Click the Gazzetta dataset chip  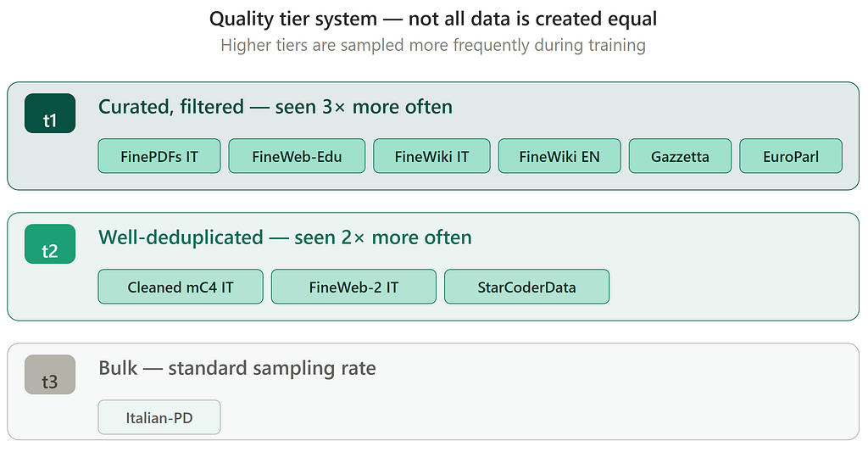681,156
